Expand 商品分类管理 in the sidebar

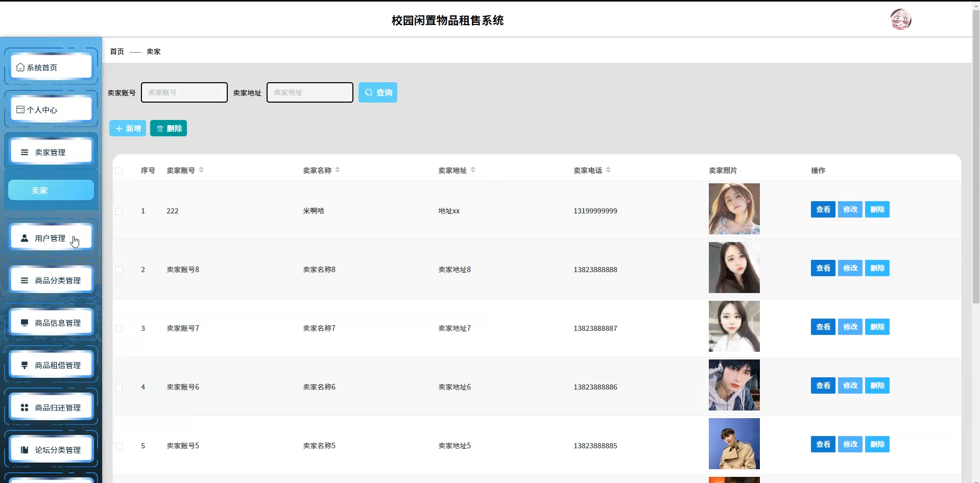[51, 280]
